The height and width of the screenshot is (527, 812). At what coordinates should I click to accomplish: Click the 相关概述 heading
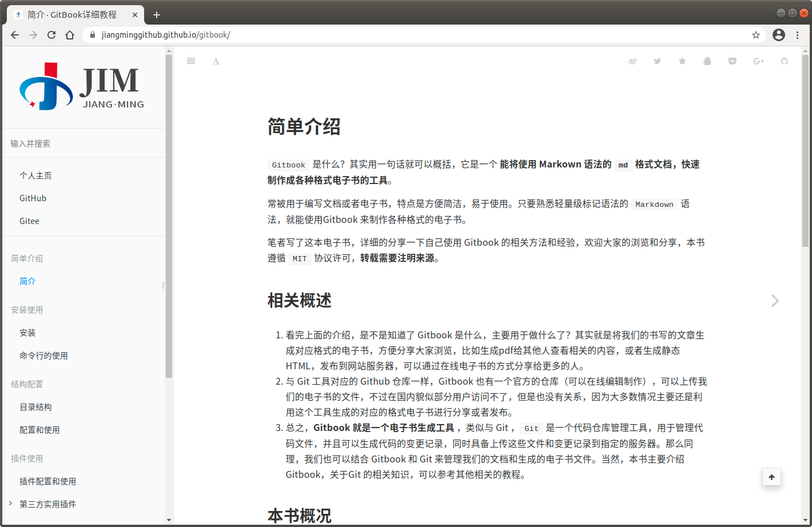(x=299, y=300)
